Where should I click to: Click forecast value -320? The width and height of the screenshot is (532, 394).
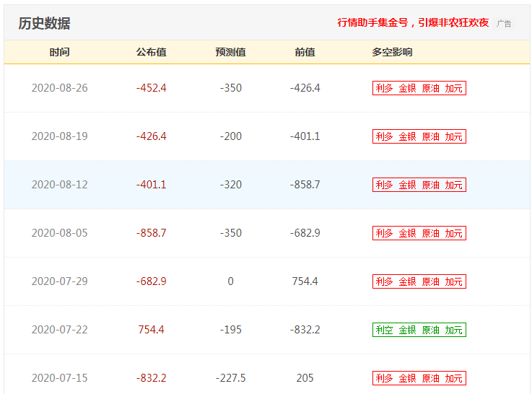(230, 185)
